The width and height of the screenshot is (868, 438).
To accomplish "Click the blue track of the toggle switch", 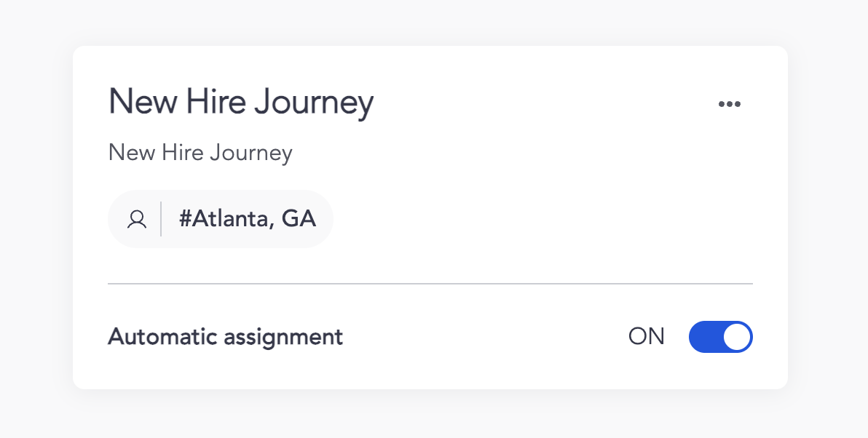I will pos(704,337).
